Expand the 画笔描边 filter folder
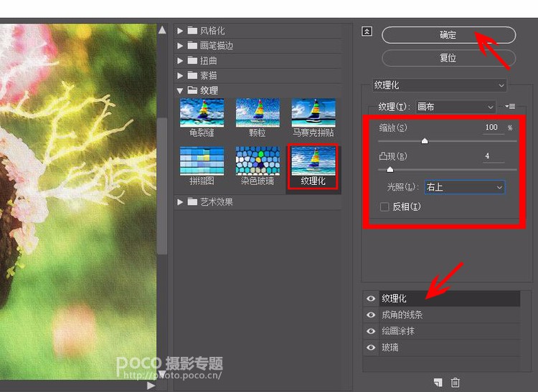538x392 pixels. coord(180,46)
